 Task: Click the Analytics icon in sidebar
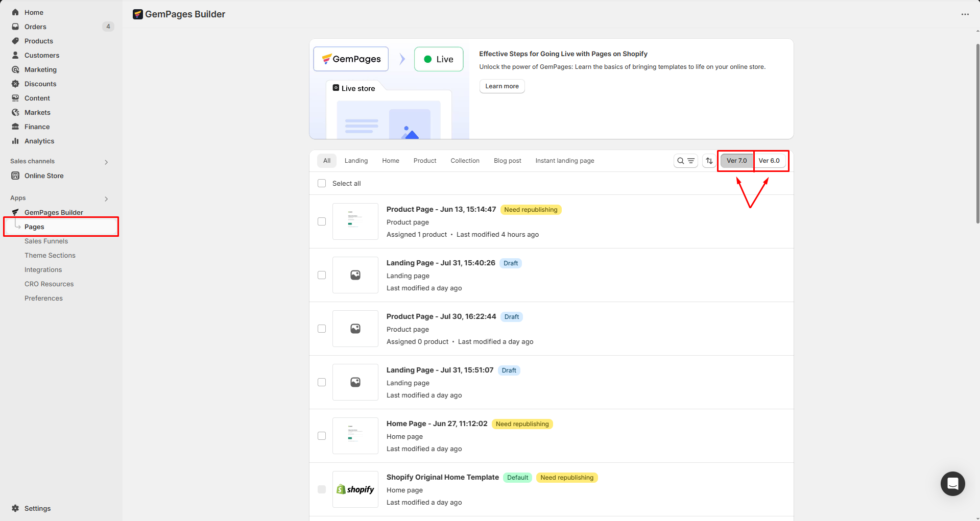click(15, 141)
